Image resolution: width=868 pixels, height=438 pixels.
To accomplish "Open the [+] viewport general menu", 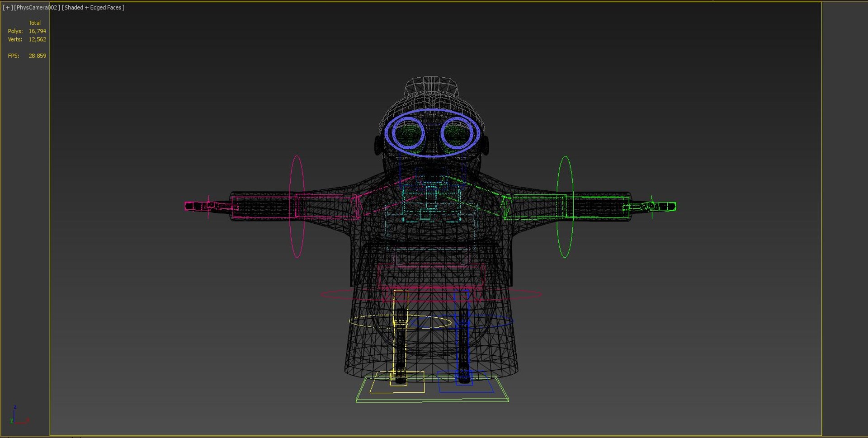I will [8, 8].
